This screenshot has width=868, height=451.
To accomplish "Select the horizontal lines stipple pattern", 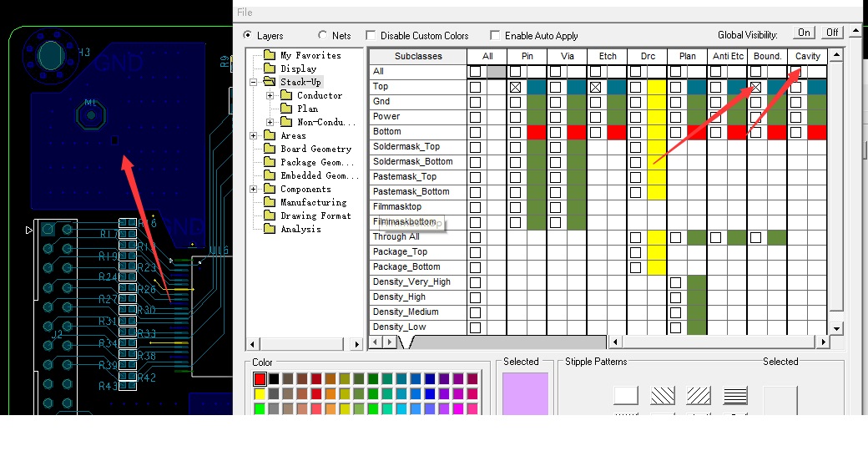I will 735,396.
